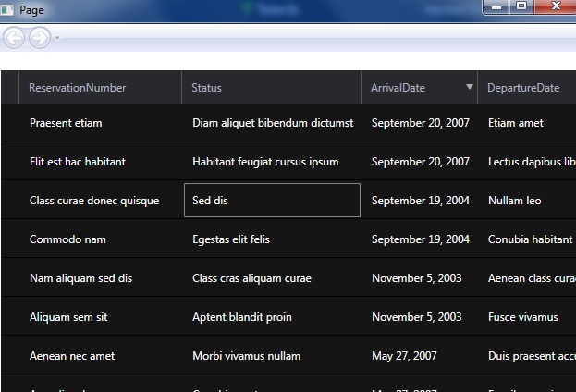Viewport: 576px width, 392px height.
Task: Select 'Diam aliquet bibendum dictumst' cell
Action: tap(273, 123)
